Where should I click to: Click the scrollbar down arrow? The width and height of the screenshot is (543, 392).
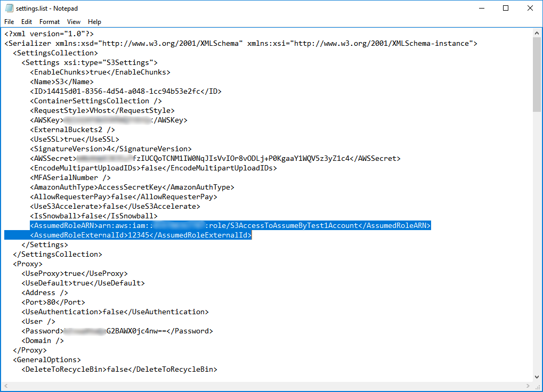[x=538, y=378]
